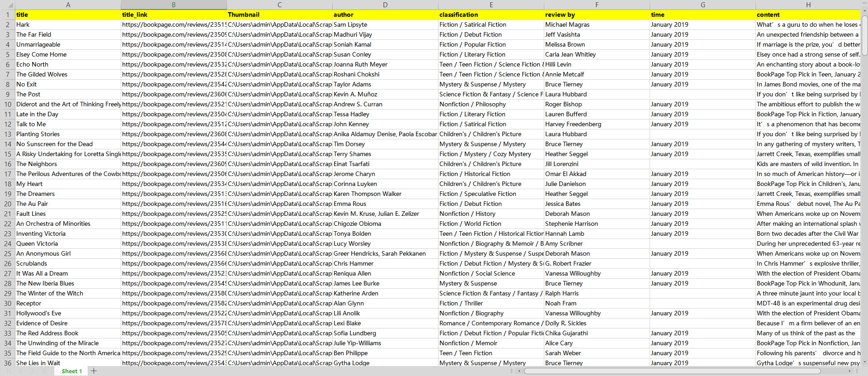Select the 'classification' header cell
Viewport: 868px width, 376px height.
pyautogui.click(x=491, y=14)
